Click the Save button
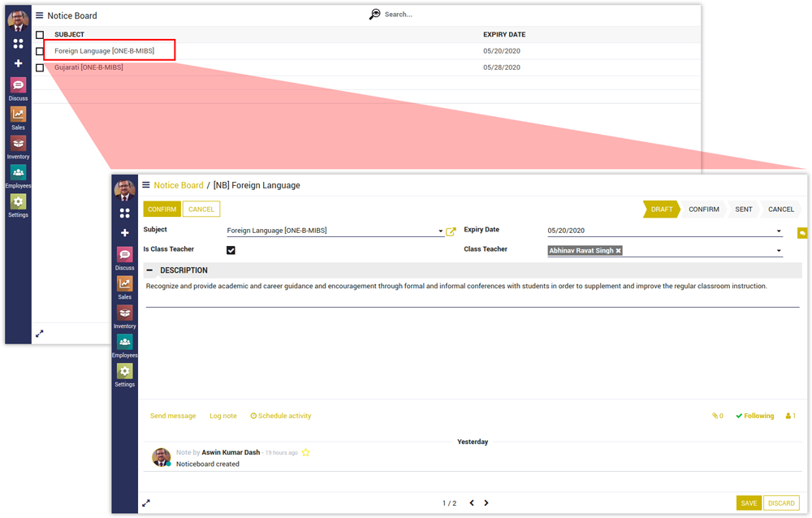812x518 pixels. coord(749,503)
